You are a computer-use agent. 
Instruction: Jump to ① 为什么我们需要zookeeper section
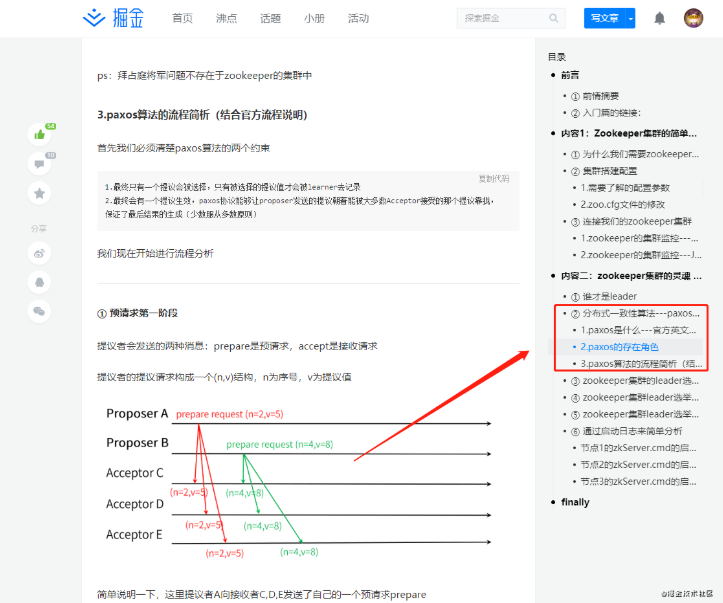point(635,154)
